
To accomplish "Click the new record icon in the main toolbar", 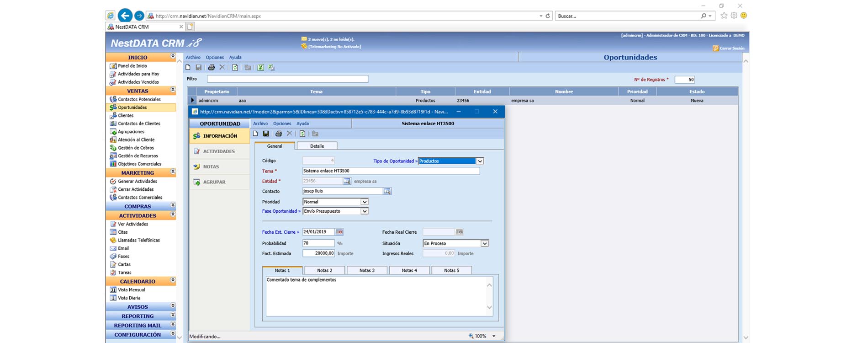I will click(x=188, y=68).
